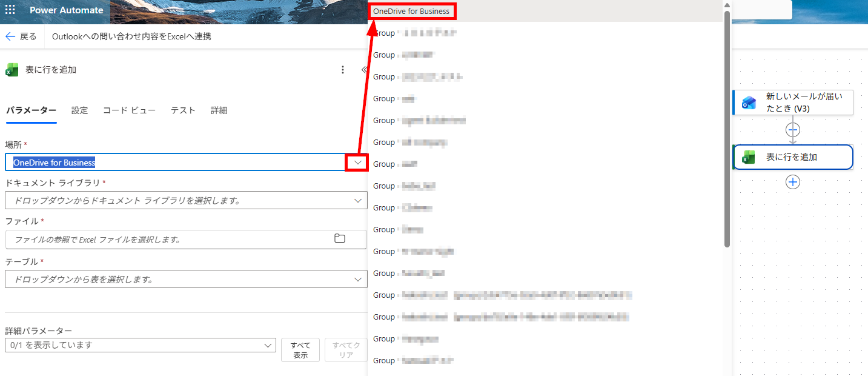Open the app launcher waffle icon
This screenshot has width=868, height=376.
pos(10,10)
